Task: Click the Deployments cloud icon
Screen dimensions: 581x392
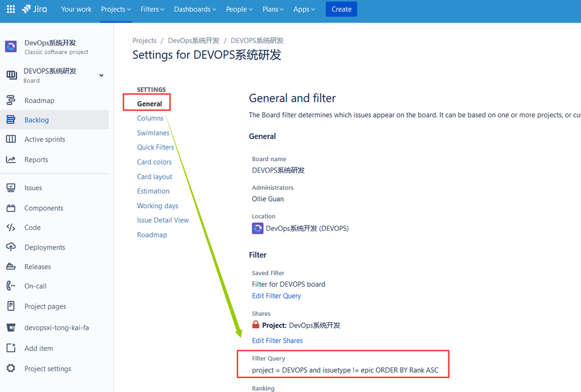Action: pyautogui.click(x=10, y=247)
